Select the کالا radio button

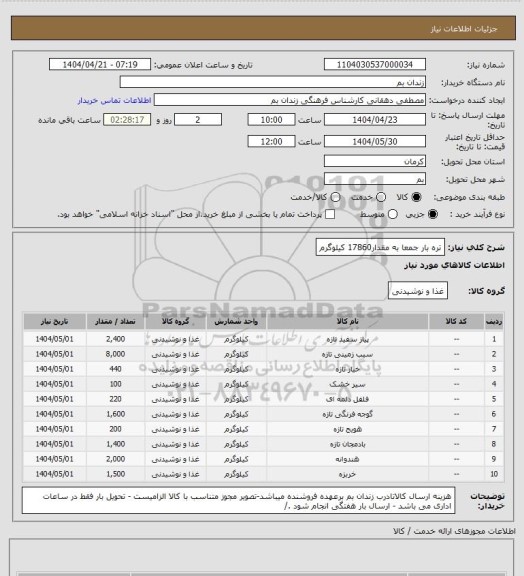416,197
